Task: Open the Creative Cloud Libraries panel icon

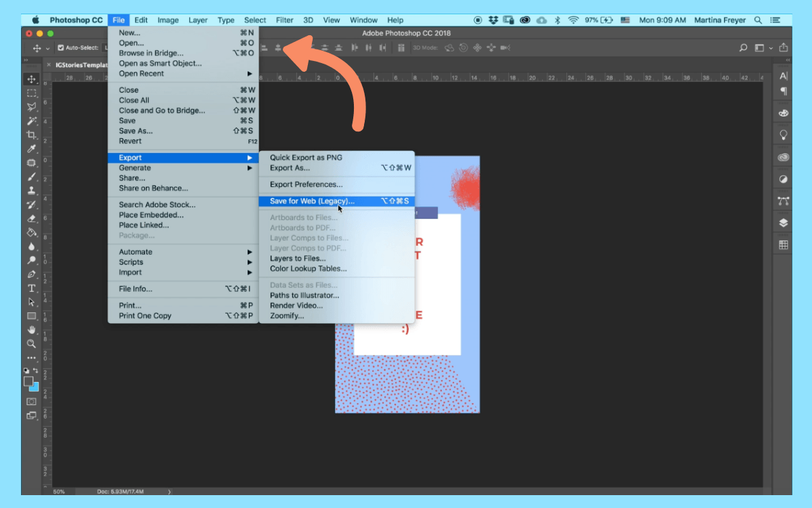Action: tap(784, 157)
